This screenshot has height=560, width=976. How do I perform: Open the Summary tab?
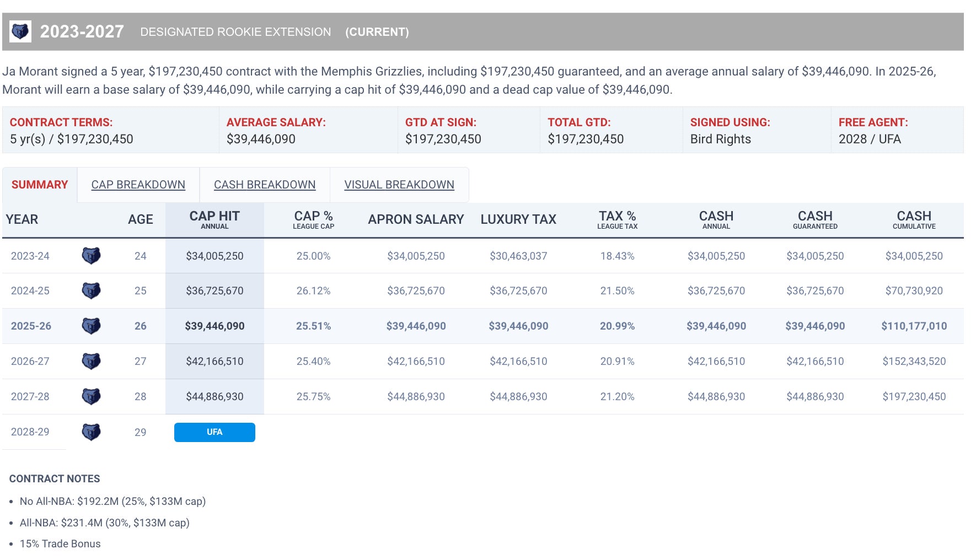tap(40, 185)
